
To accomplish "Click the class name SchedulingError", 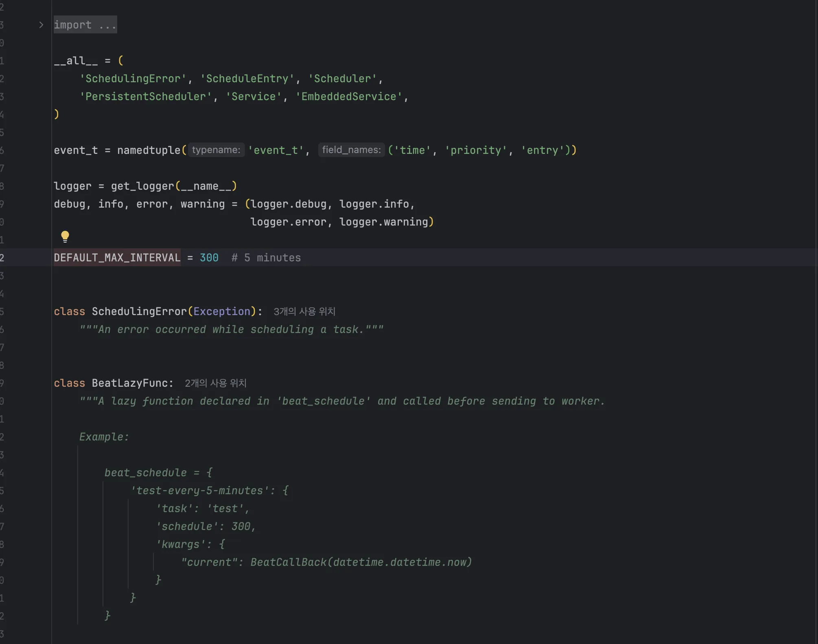I will pyautogui.click(x=139, y=311).
